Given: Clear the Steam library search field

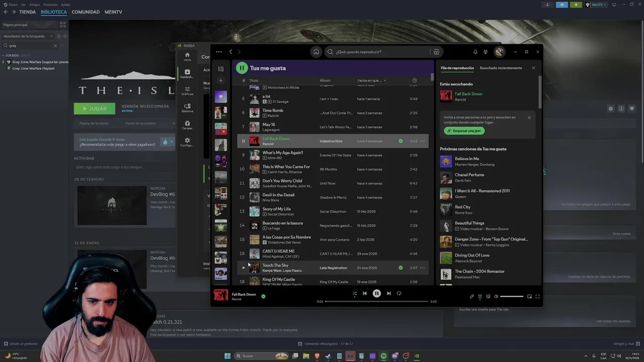Looking at the screenshot, I should pos(55,46).
